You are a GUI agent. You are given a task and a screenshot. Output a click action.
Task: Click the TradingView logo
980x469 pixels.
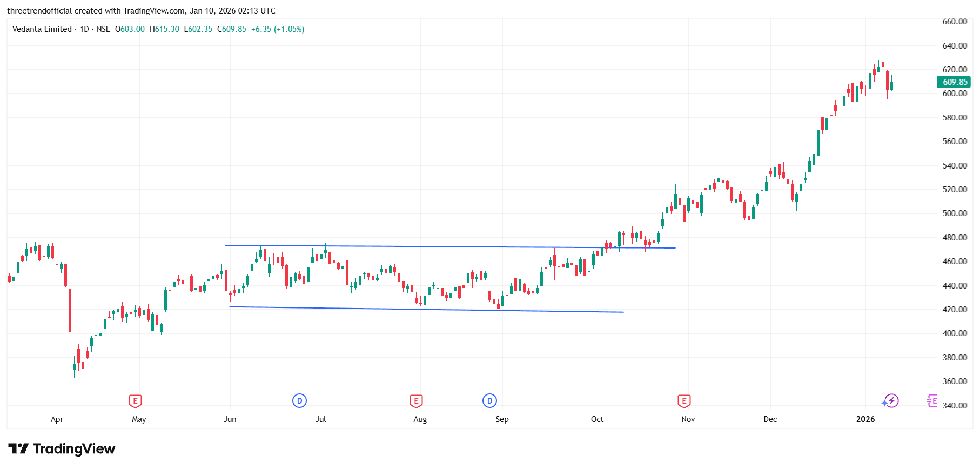coord(62,448)
